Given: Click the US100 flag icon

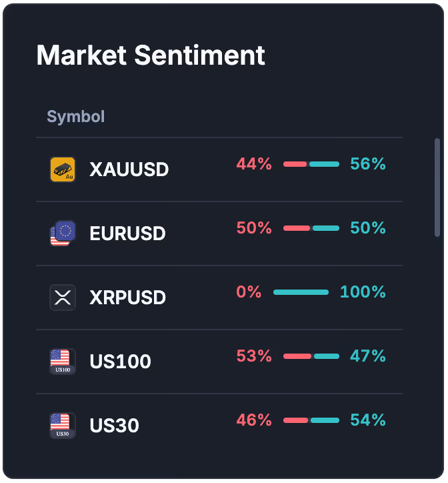Looking at the screenshot, I should (63, 362).
